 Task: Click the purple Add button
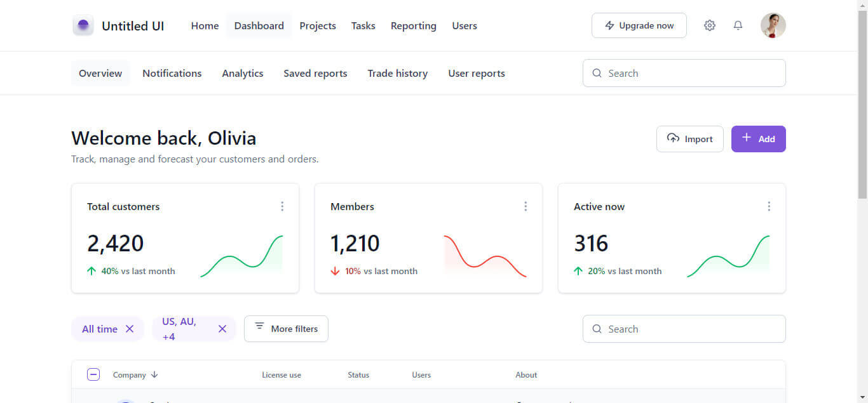(x=759, y=139)
